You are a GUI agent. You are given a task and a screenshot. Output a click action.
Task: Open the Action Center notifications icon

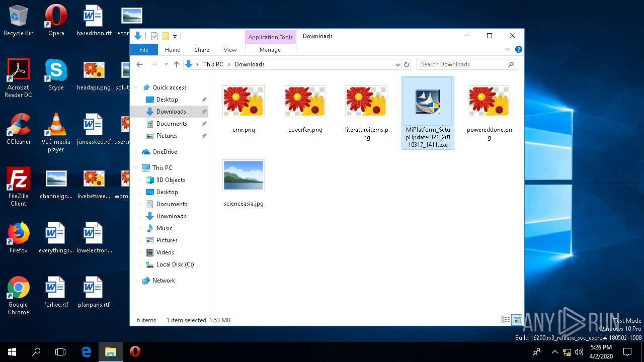point(627,352)
